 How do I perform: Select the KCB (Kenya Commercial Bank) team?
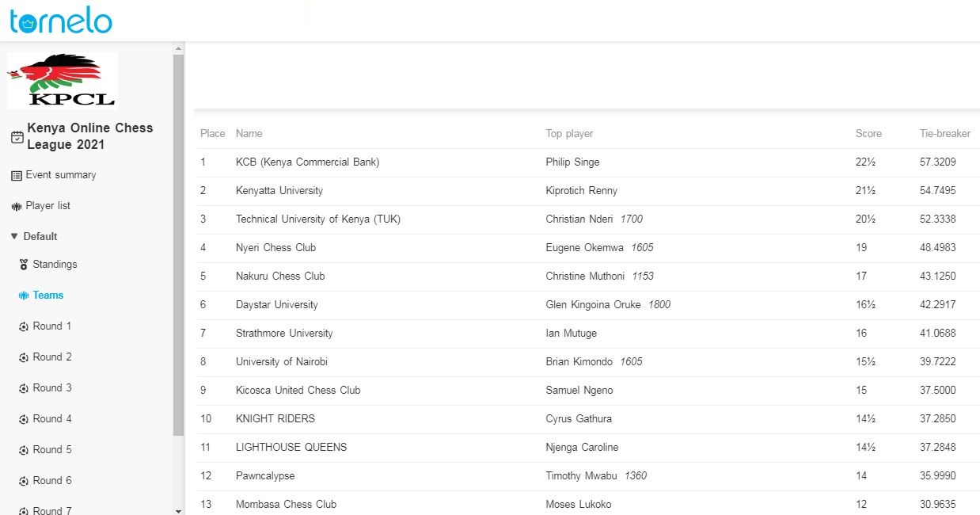pos(307,162)
